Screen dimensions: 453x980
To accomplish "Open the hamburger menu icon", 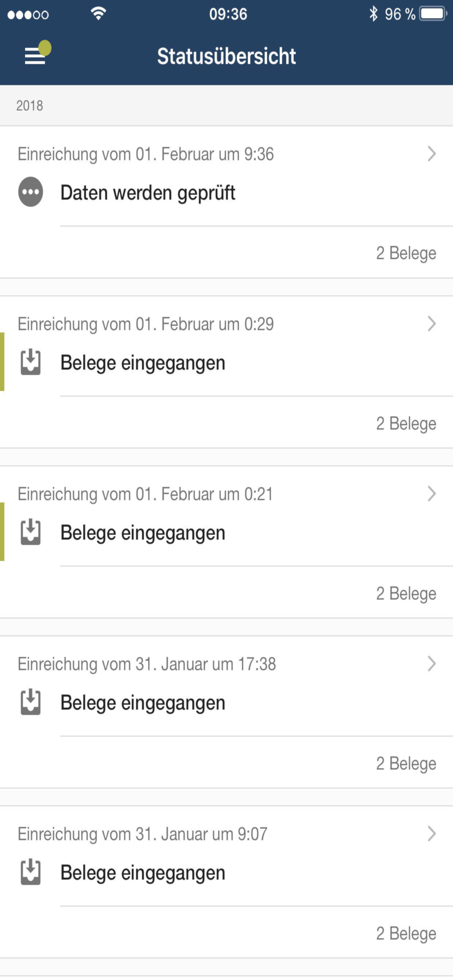I will click(35, 55).
